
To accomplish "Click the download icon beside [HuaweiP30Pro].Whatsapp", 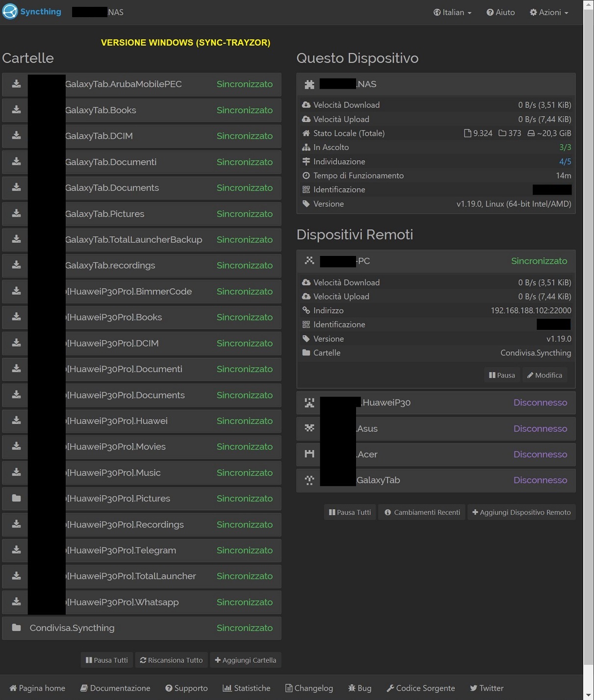I will 16,602.
